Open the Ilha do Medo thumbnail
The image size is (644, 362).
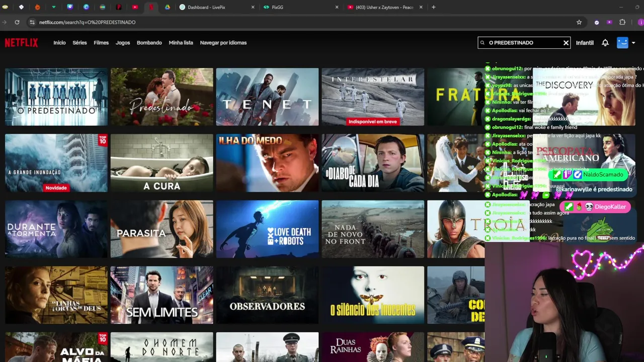(267, 163)
